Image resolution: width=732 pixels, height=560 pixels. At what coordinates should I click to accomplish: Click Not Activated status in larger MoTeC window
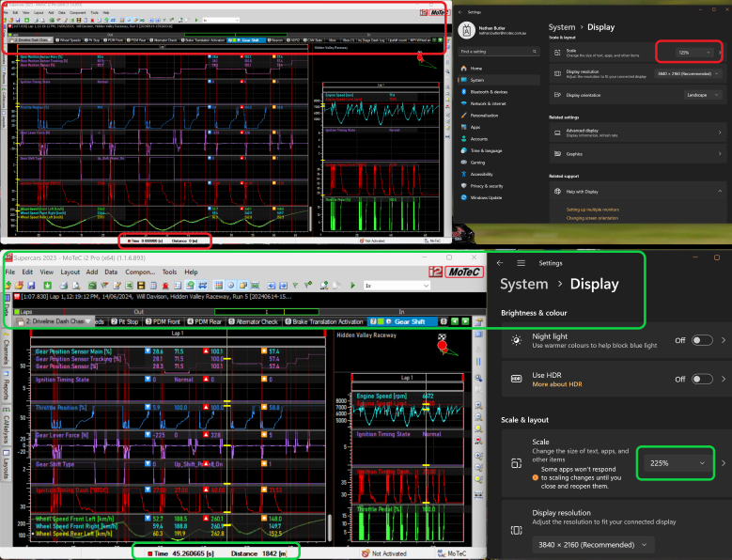[x=384, y=553]
